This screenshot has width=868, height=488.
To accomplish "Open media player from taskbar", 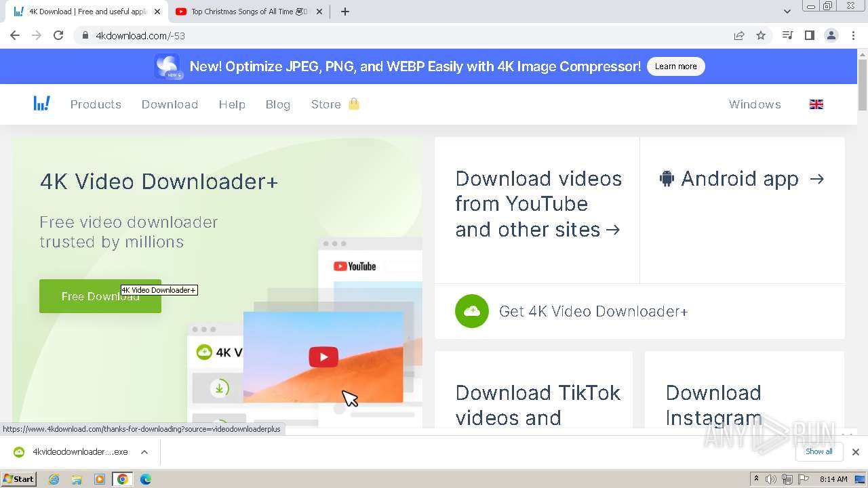I will click(x=100, y=479).
